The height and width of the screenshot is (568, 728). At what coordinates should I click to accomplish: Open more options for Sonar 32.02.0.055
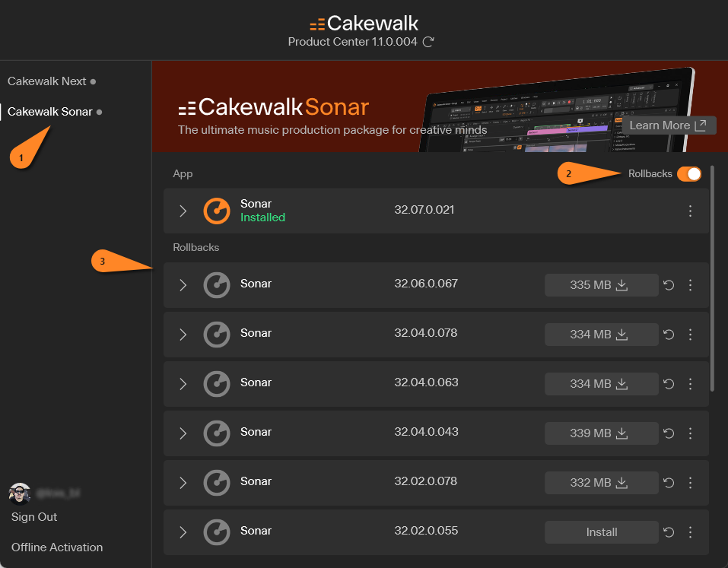(691, 532)
